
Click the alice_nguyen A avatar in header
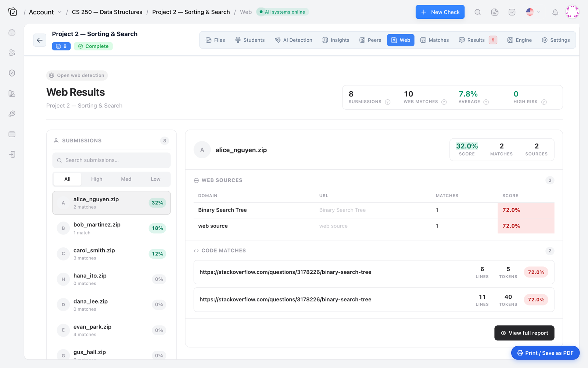point(202,150)
